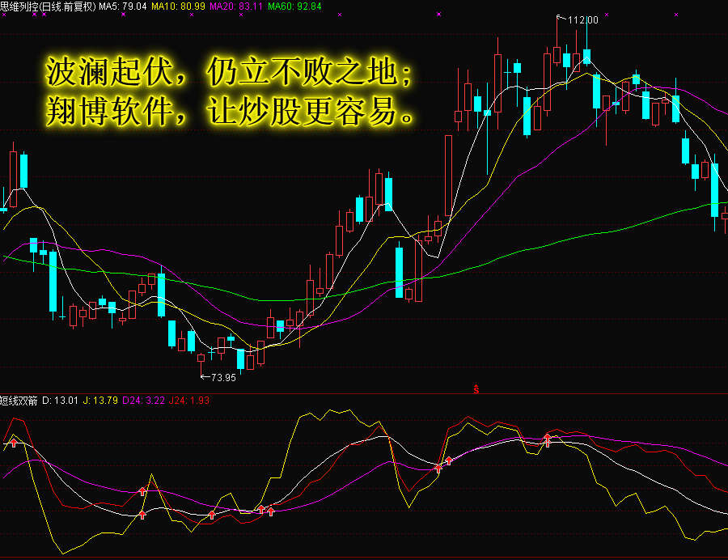
Task: Select the MA20: 83.11 label
Action: pos(236,6)
